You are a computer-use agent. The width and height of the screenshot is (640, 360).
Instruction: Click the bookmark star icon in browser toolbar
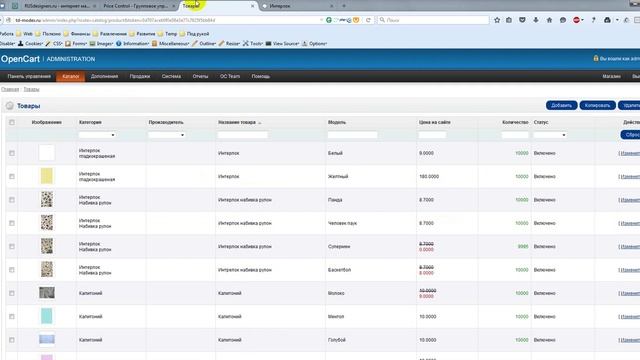pyautogui.click(x=497, y=20)
